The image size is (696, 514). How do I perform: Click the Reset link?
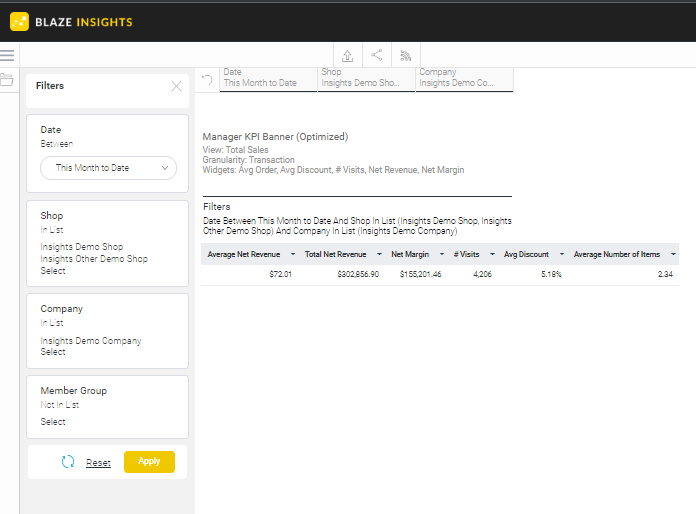[x=98, y=463]
